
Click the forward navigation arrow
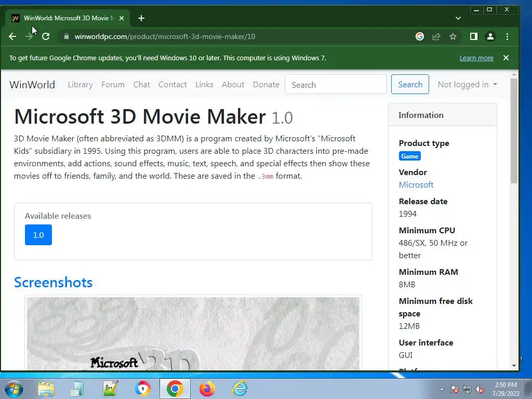click(x=29, y=37)
